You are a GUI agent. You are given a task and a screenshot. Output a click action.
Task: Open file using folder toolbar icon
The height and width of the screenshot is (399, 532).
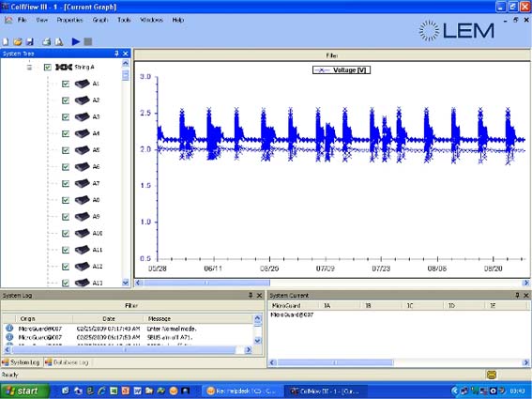coord(18,41)
